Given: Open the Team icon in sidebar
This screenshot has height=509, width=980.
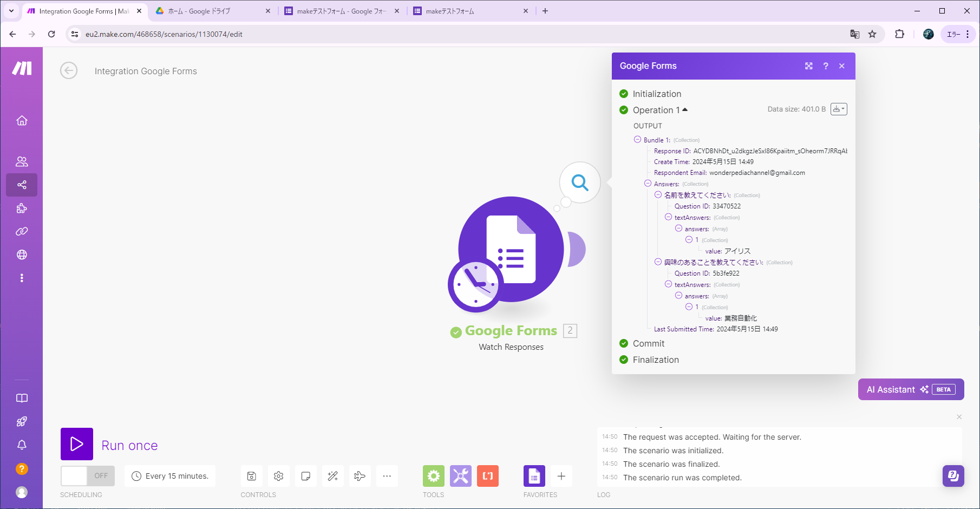Looking at the screenshot, I should 22,161.
